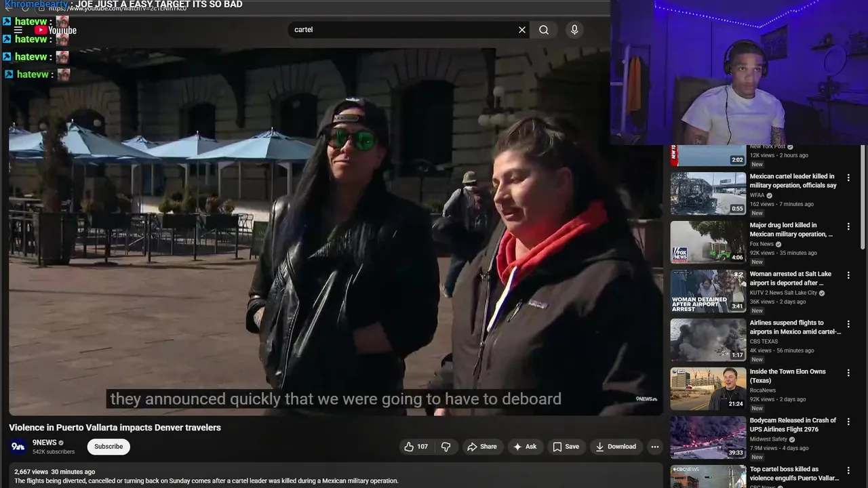Visit KUTV 2 News Salt Lake City channel
The image size is (868, 488).
pyautogui.click(x=783, y=293)
